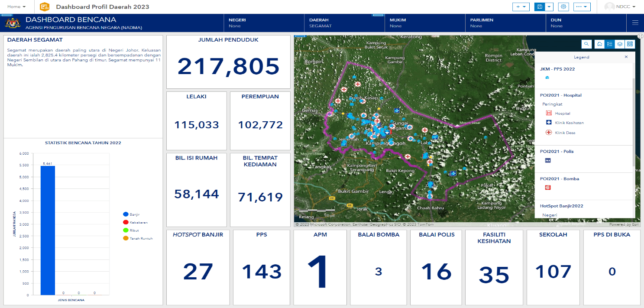Open the Home dropdown menu
Viewport: 644px width, 308px height.
pos(16,7)
